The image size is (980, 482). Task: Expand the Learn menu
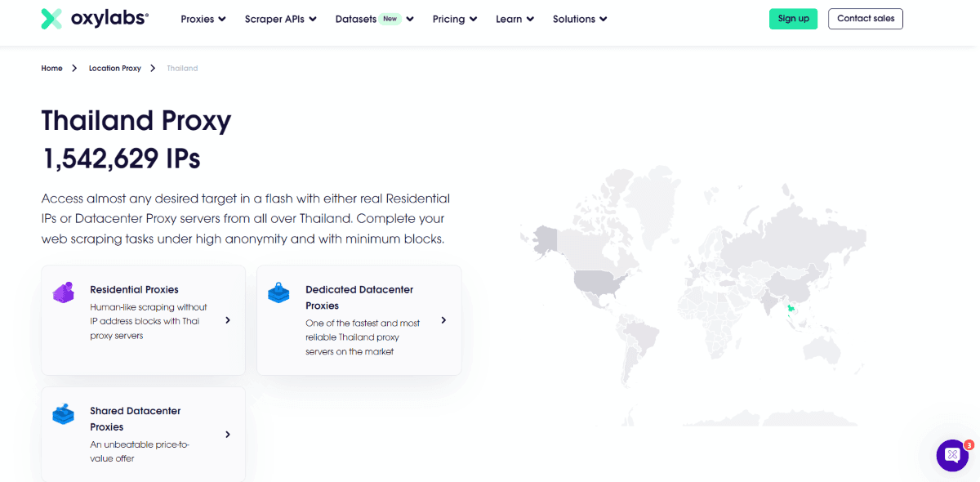tap(514, 19)
